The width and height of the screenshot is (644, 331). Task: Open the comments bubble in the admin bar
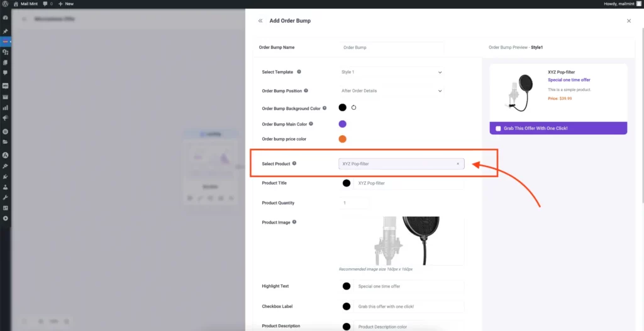tap(48, 4)
